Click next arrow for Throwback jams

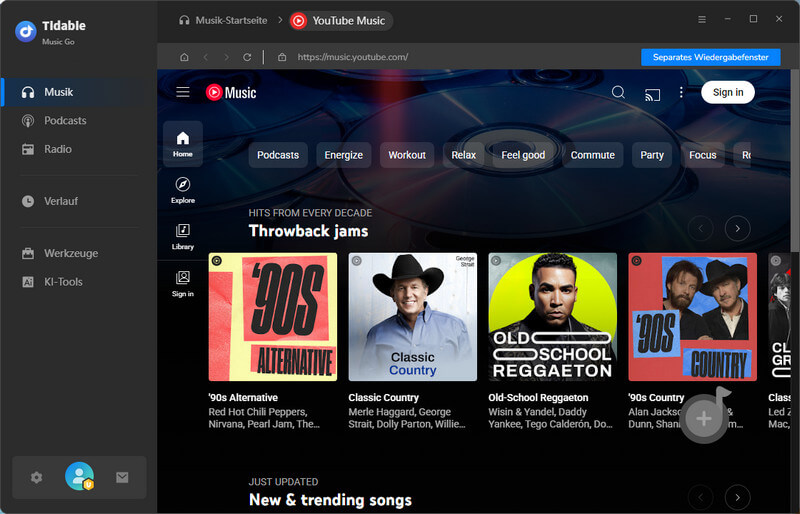[737, 228]
